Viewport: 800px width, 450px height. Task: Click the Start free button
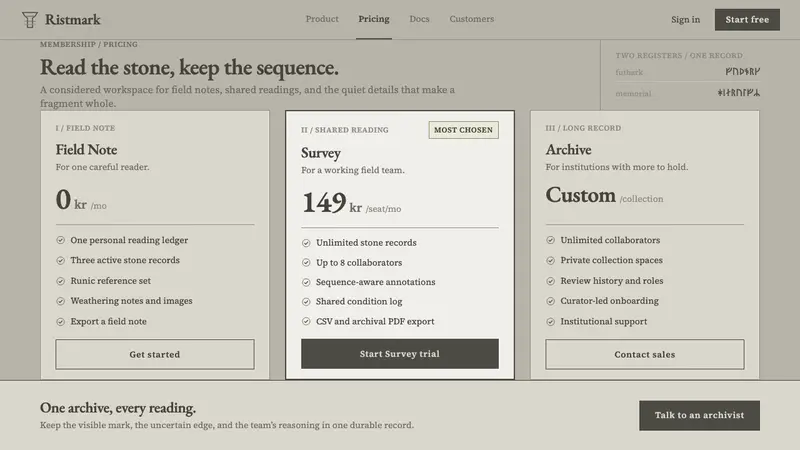click(x=747, y=19)
